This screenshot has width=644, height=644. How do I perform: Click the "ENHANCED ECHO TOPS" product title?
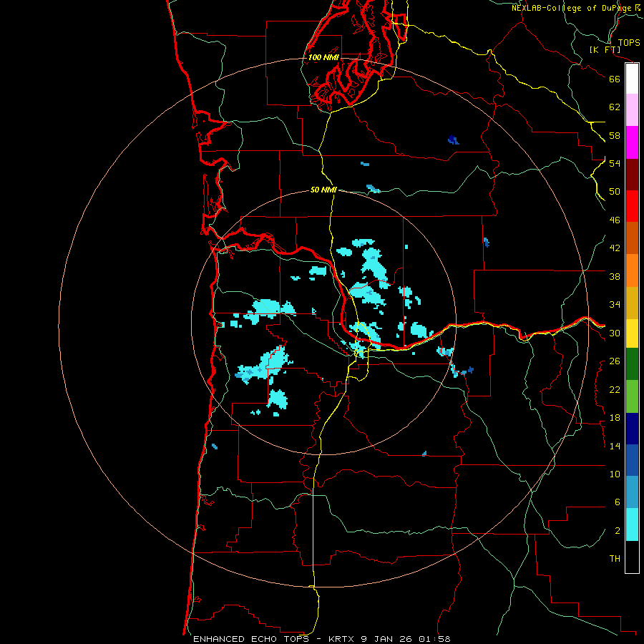tap(251, 639)
